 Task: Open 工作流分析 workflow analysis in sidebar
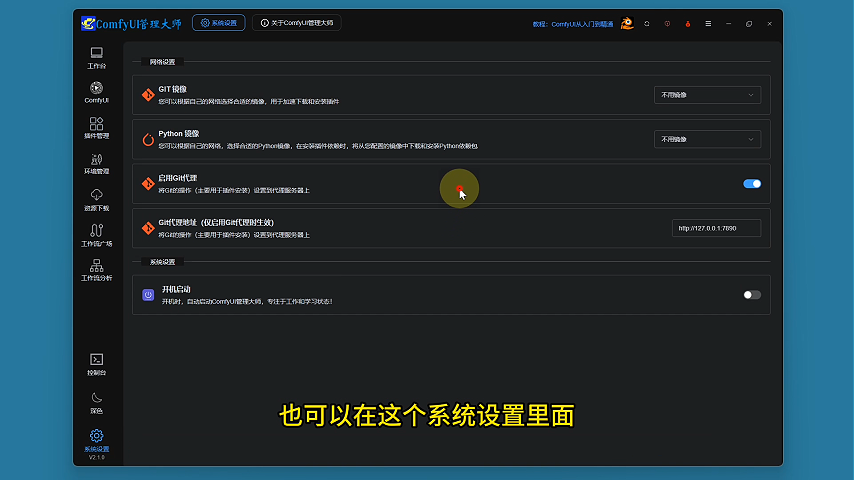[96, 270]
